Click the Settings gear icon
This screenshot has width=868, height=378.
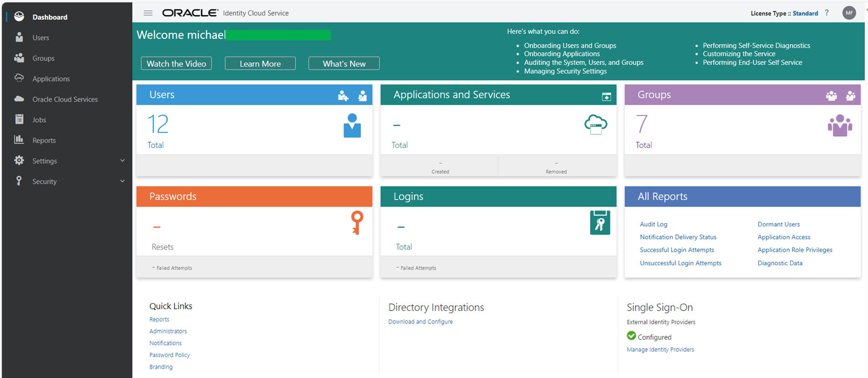coord(19,160)
